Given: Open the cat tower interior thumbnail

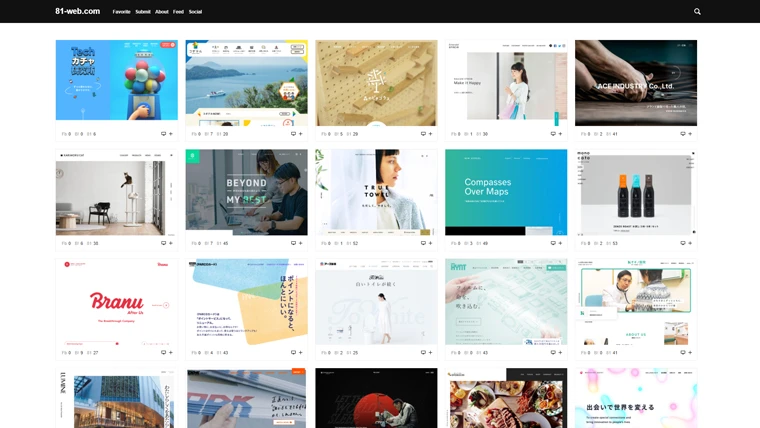Looking at the screenshot, I should click(117, 192).
